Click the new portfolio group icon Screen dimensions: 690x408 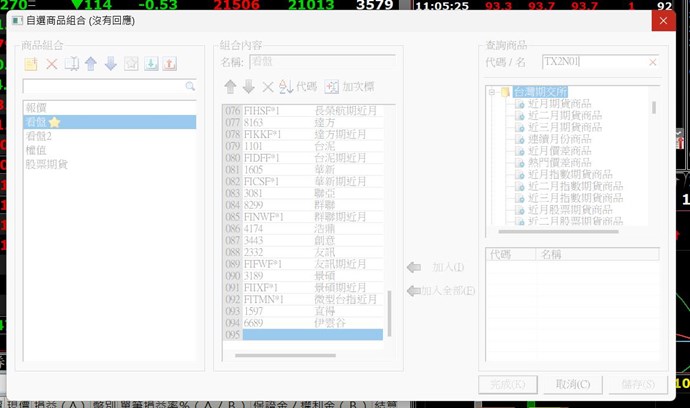point(31,64)
